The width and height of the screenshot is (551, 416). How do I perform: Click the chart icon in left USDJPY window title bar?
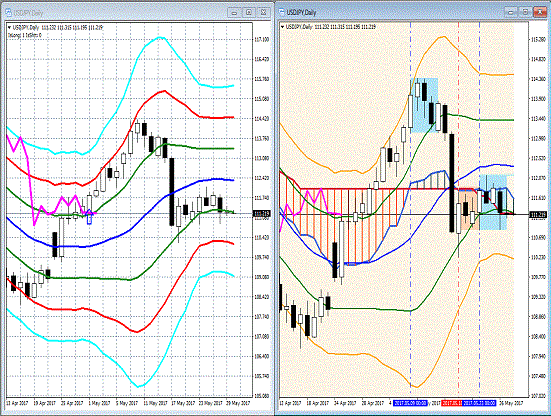[x=8, y=13]
